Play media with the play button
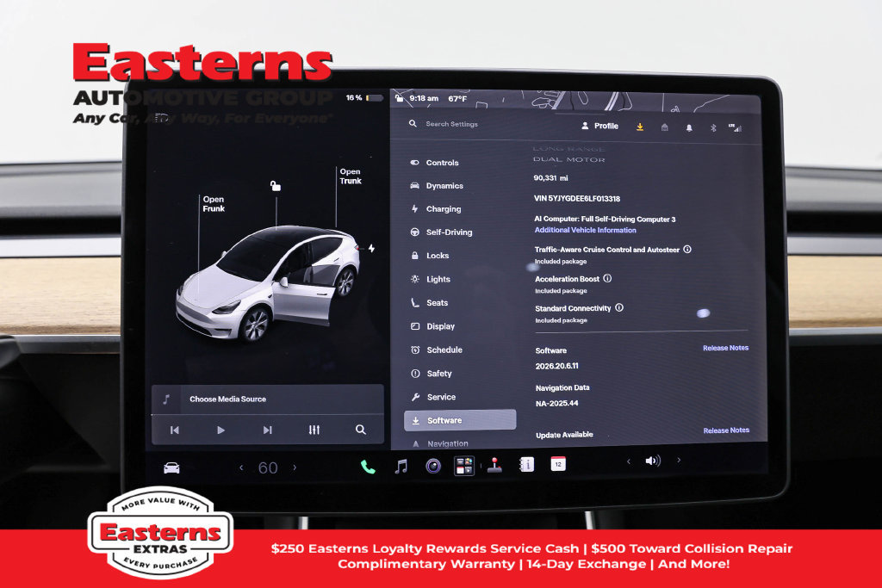This screenshot has height=588, width=882. point(220,430)
